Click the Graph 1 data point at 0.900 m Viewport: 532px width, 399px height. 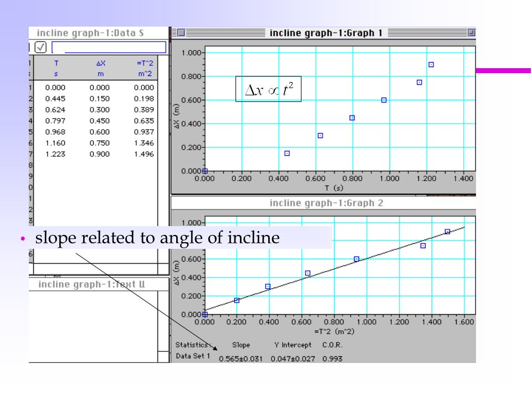(x=431, y=64)
